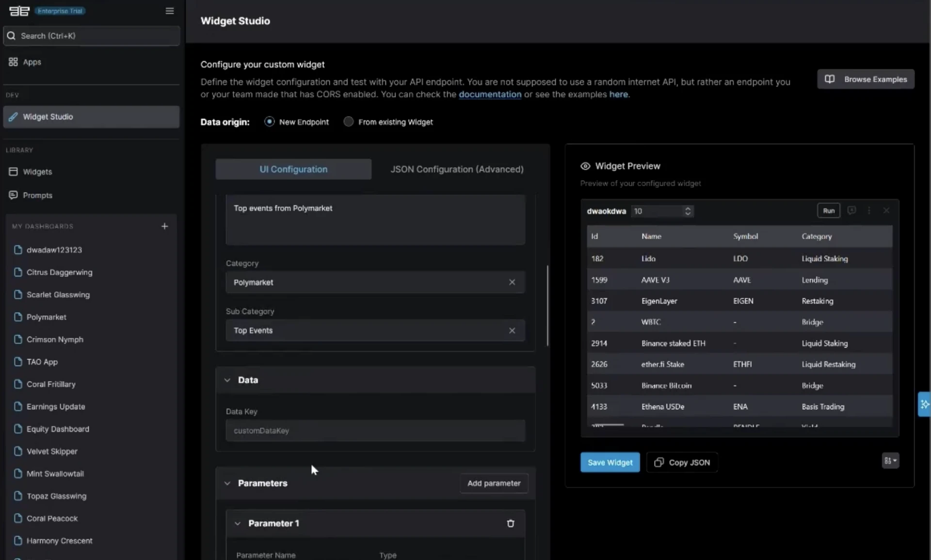The height and width of the screenshot is (560, 931).
Task: Open Widgets in the library sidebar
Action: click(x=37, y=172)
